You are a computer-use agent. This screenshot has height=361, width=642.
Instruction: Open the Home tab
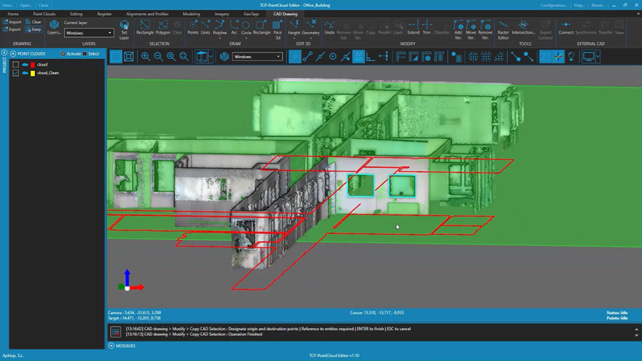[13, 14]
